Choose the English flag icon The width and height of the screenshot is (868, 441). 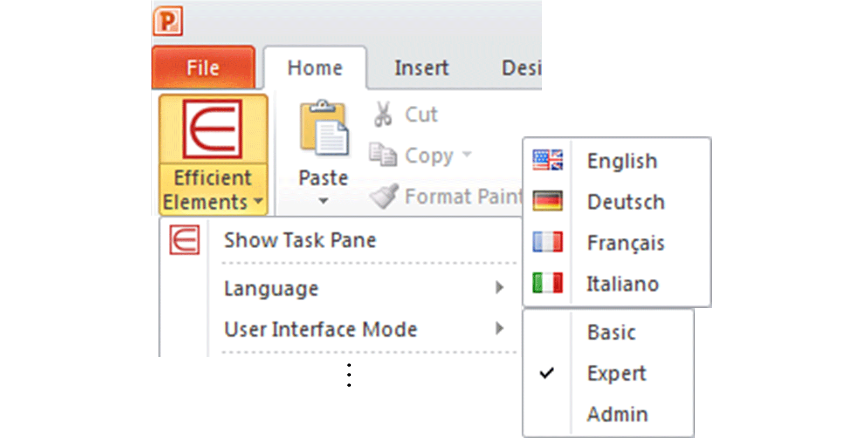click(x=548, y=160)
